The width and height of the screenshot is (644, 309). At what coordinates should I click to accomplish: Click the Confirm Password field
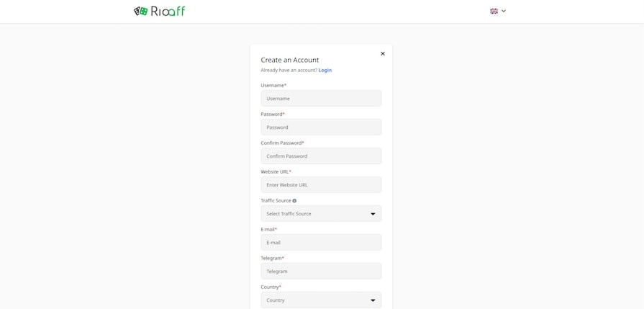point(321,156)
